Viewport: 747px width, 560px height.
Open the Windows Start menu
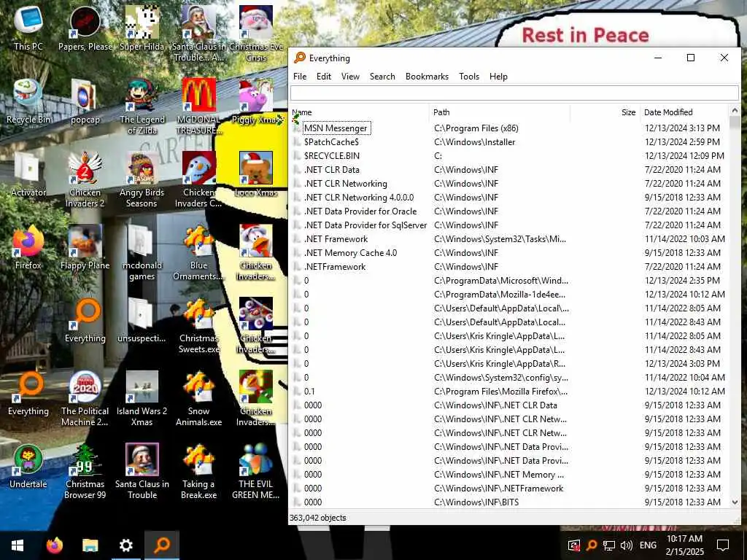coord(18,545)
